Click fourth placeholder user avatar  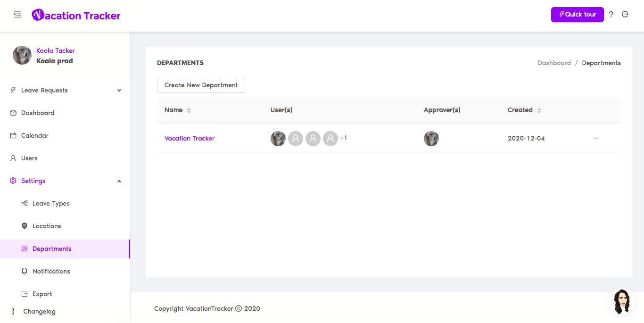(x=330, y=139)
